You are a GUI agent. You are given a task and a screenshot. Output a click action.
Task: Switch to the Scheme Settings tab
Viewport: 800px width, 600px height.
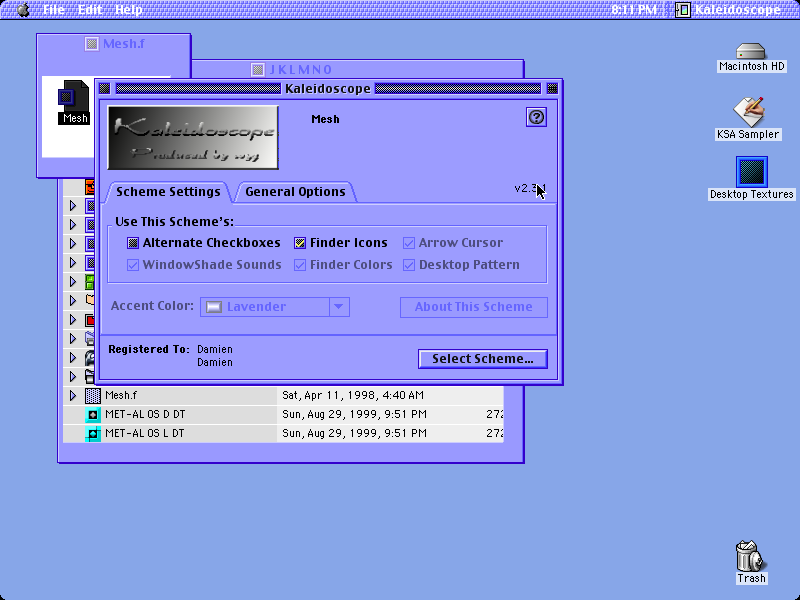coord(168,192)
